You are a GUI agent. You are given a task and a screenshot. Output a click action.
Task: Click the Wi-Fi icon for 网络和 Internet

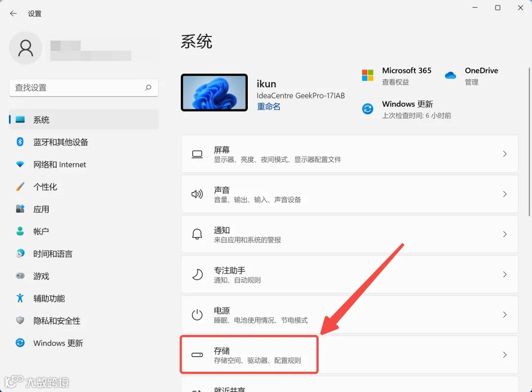[20, 164]
